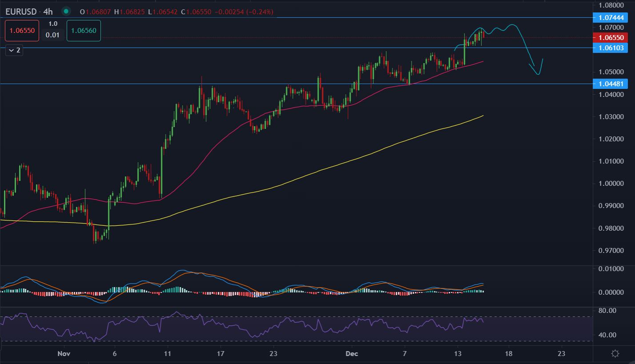Click the red current price label 1.06550

point(611,38)
